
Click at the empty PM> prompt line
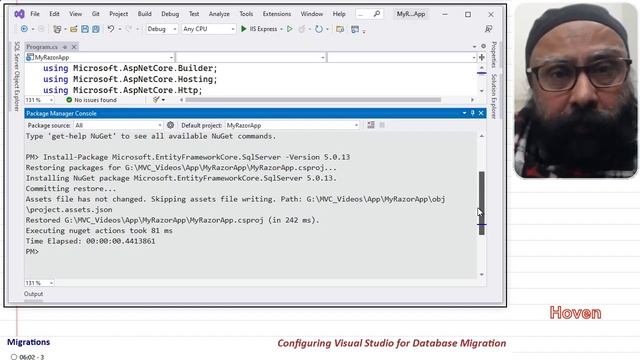[x=32, y=251]
